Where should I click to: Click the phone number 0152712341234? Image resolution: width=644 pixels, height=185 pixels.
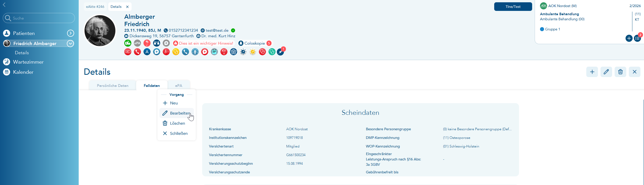(183, 30)
